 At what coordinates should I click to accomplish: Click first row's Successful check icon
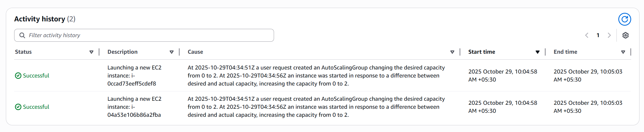coord(18,76)
